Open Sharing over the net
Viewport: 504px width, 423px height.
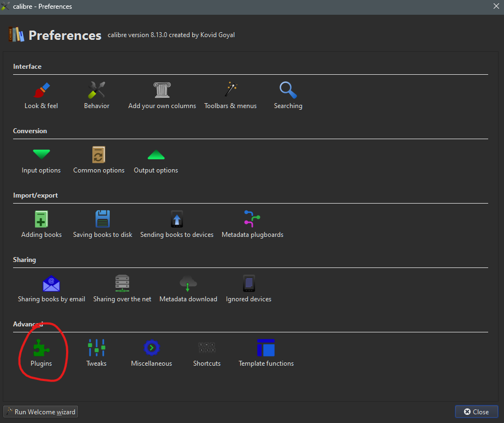[x=122, y=288]
